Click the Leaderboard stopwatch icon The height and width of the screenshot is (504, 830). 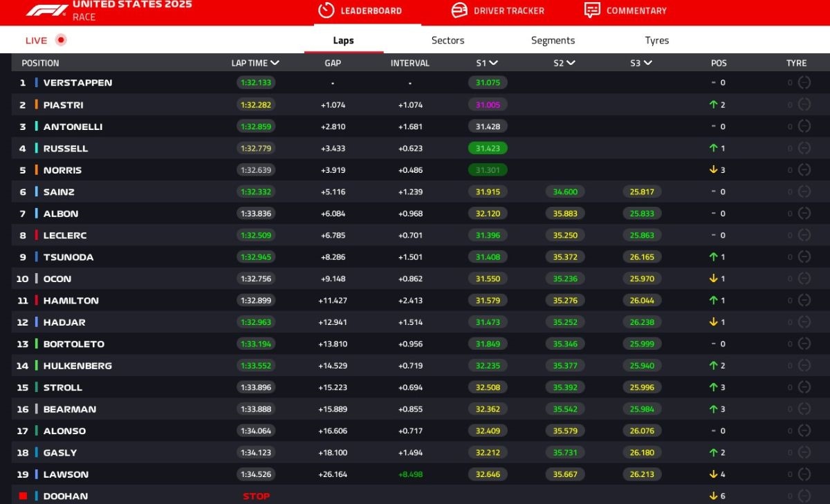coord(326,10)
